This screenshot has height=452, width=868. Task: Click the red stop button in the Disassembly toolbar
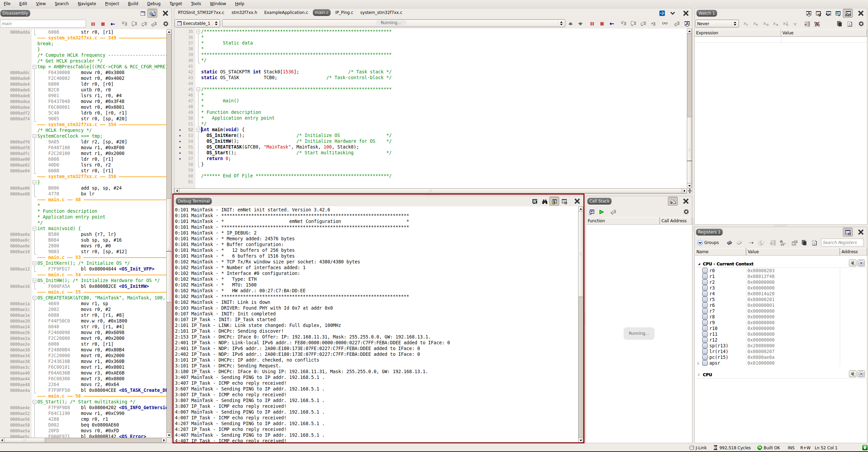click(x=103, y=24)
